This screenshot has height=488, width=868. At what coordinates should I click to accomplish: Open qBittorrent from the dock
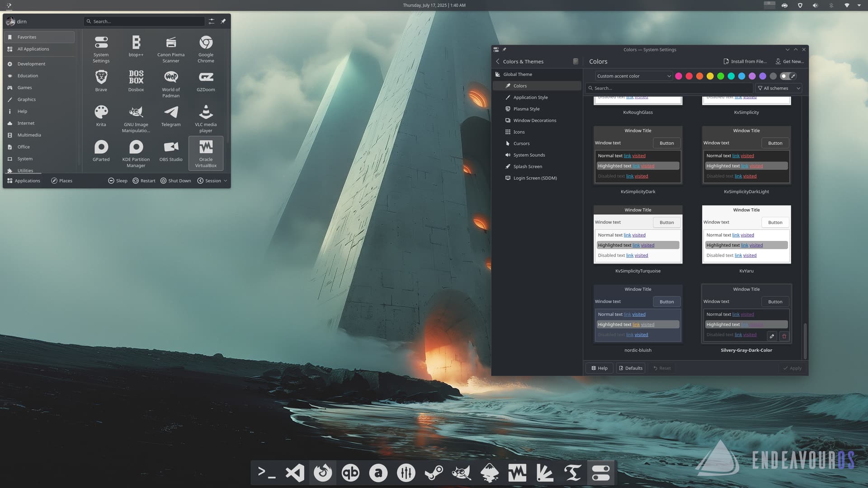pyautogui.click(x=350, y=473)
